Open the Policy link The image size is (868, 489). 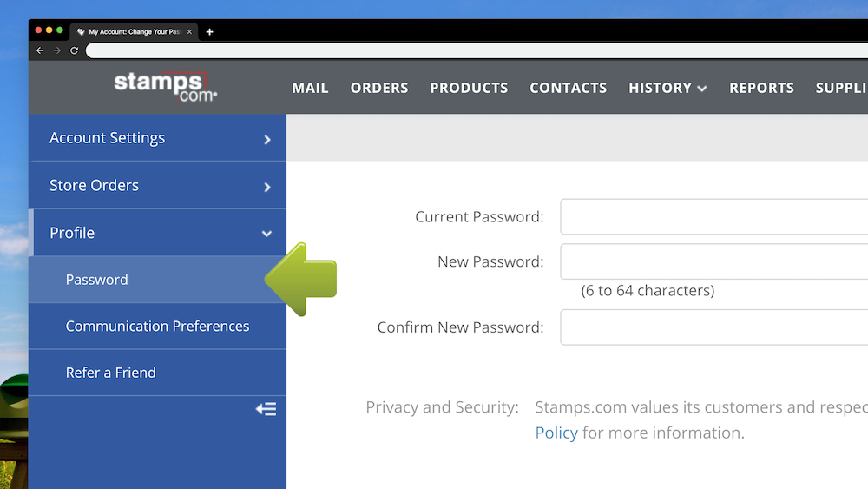[x=556, y=433]
